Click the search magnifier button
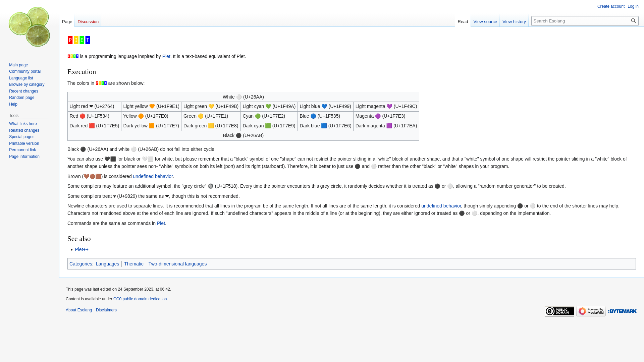644x362 pixels. (633, 21)
